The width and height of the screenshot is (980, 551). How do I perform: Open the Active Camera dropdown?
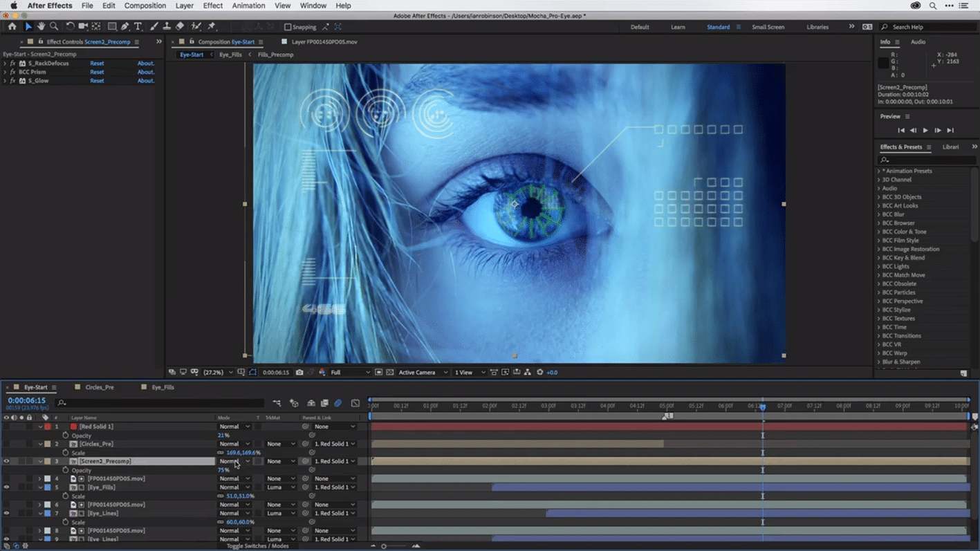(423, 372)
